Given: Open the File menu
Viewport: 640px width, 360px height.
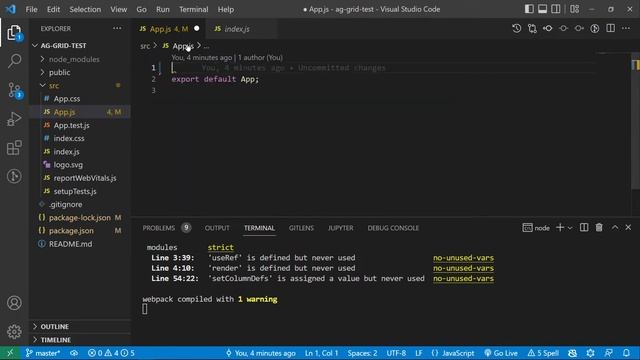Looking at the screenshot, I should tap(31, 9).
